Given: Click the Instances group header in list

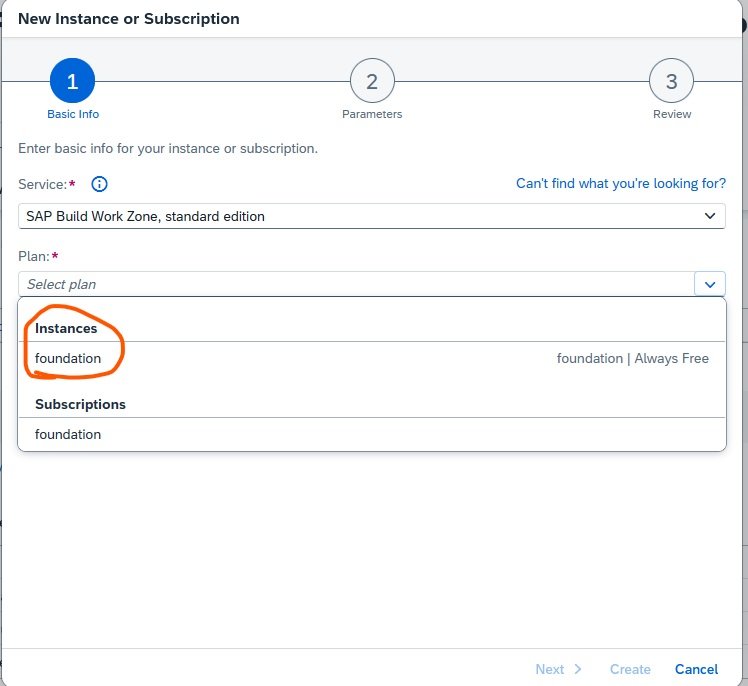Looking at the screenshot, I should (66, 328).
